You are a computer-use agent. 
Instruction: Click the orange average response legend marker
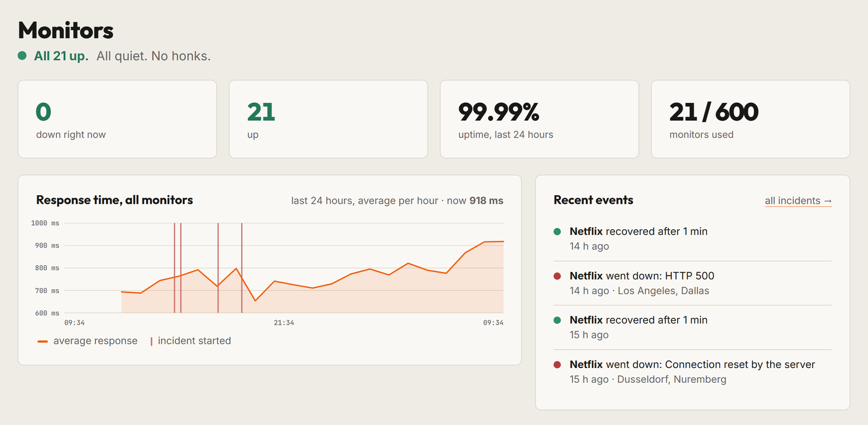click(43, 341)
